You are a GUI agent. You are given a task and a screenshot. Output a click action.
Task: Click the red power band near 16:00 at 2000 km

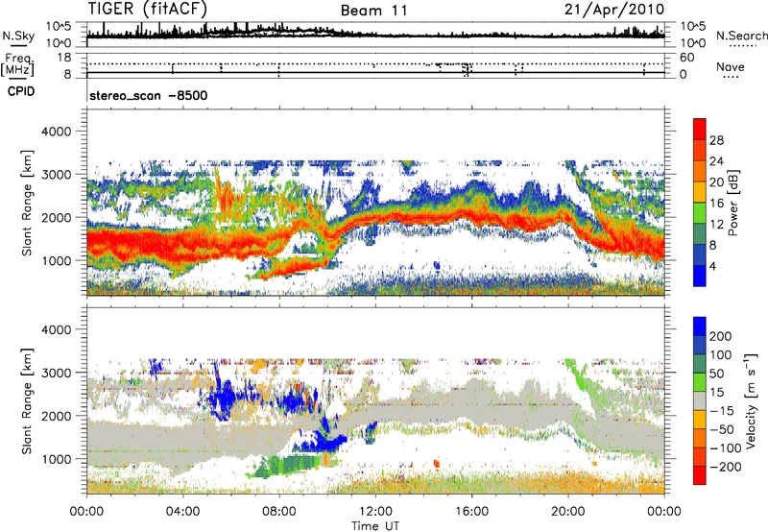click(472, 216)
